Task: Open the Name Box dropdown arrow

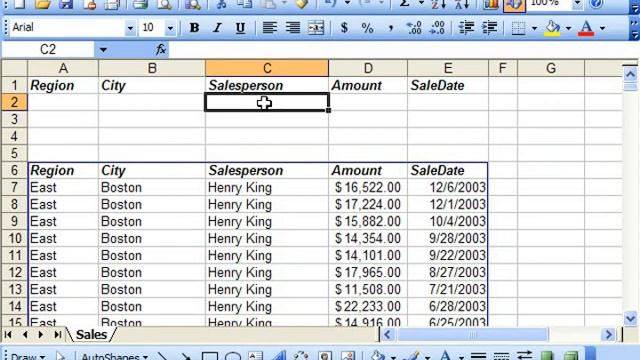Action: 103,50
